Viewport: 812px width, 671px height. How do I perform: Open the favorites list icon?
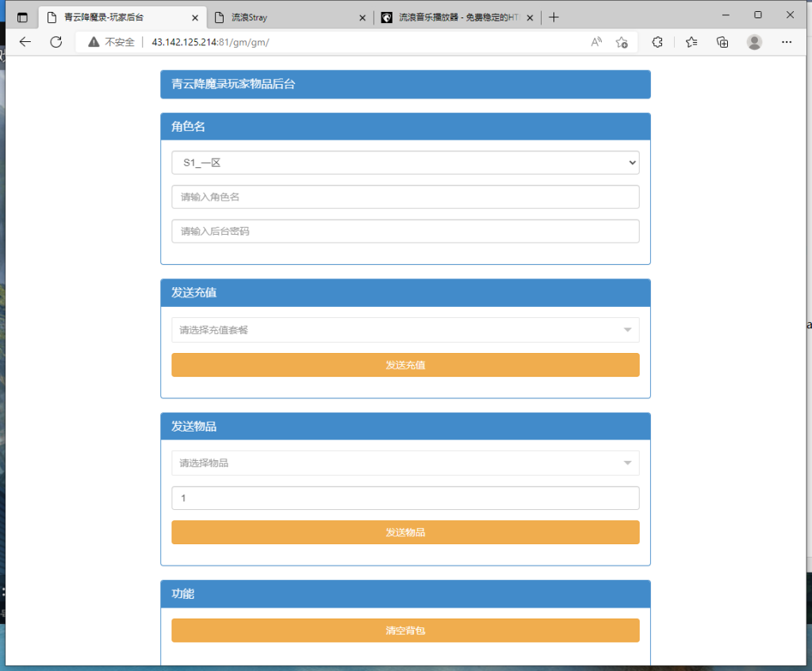pos(691,42)
